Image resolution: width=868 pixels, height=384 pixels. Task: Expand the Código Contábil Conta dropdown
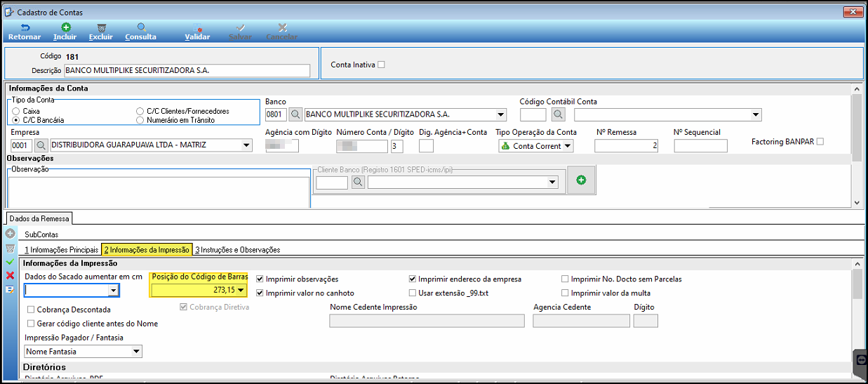[756, 114]
